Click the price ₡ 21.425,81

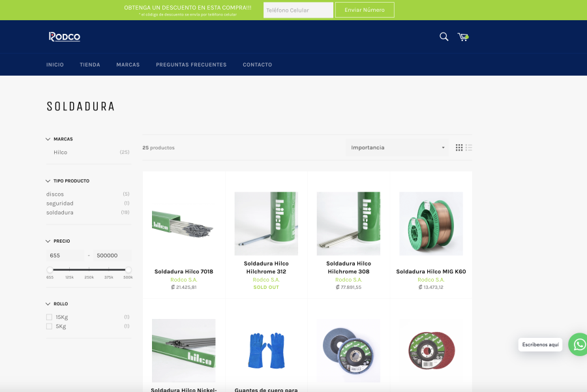pyautogui.click(x=184, y=287)
